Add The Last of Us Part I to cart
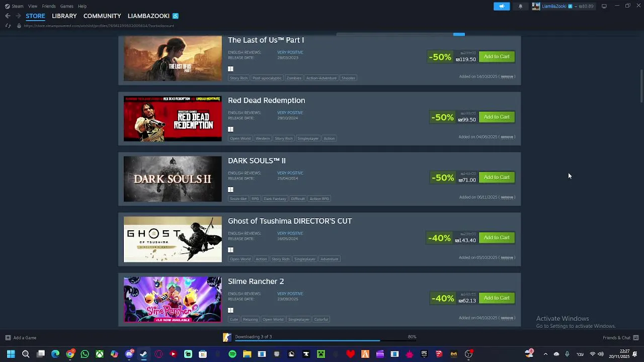 (x=497, y=57)
